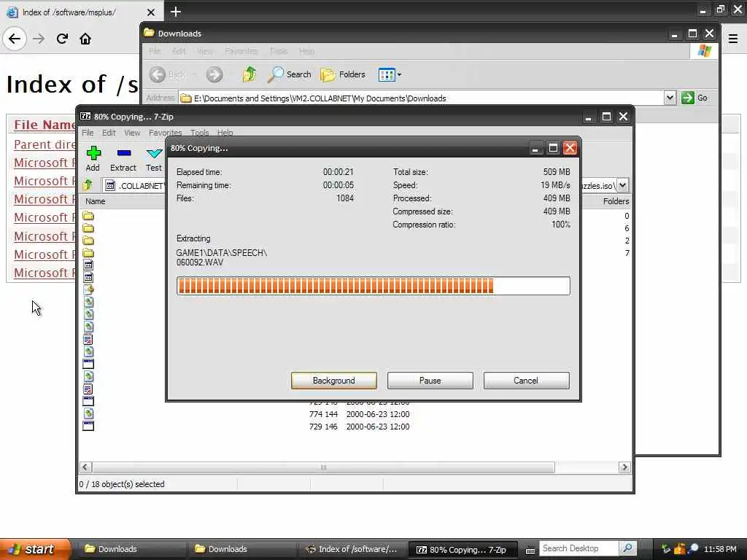
Task: Expand the 7-Zip path dropdown arrow
Action: 623,185
